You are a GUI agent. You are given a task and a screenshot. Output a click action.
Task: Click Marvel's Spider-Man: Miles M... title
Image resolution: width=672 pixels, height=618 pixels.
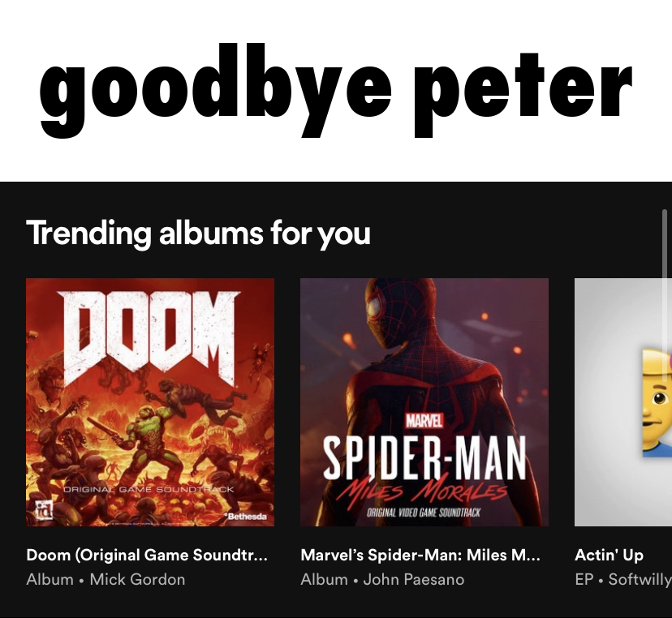tap(420, 555)
